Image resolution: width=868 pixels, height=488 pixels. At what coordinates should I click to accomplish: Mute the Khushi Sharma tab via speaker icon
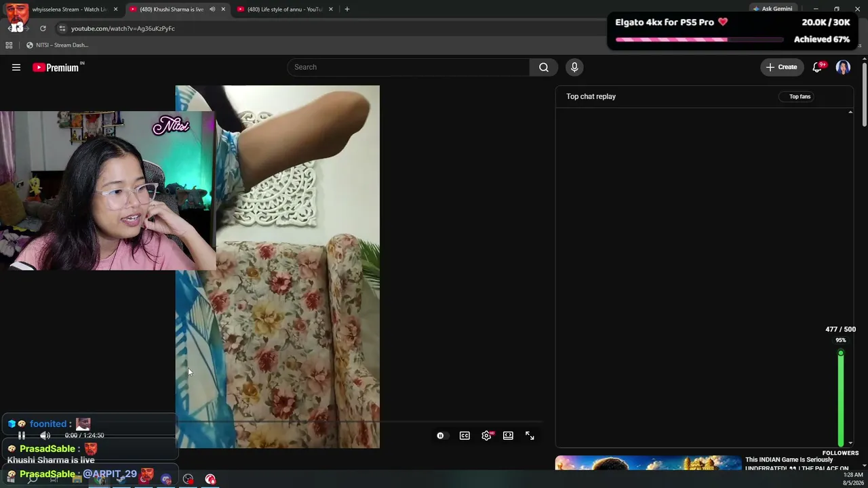[x=212, y=9]
